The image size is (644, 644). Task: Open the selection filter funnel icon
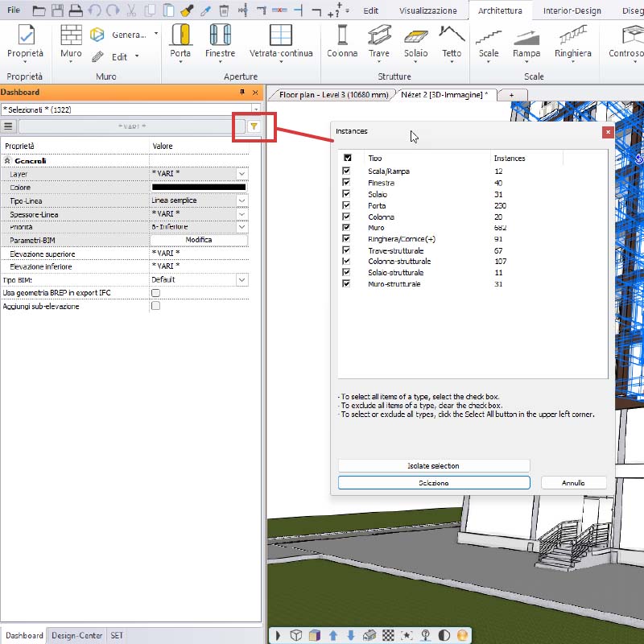(254, 126)
